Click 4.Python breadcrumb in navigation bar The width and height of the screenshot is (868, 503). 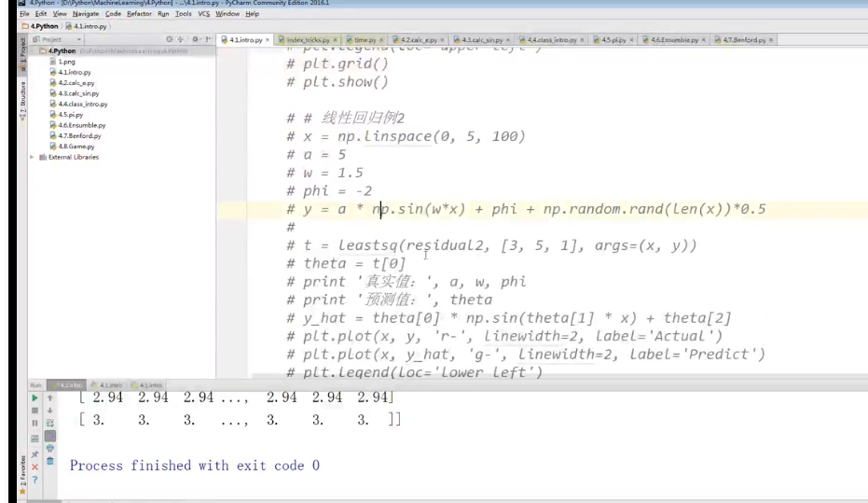40,26
